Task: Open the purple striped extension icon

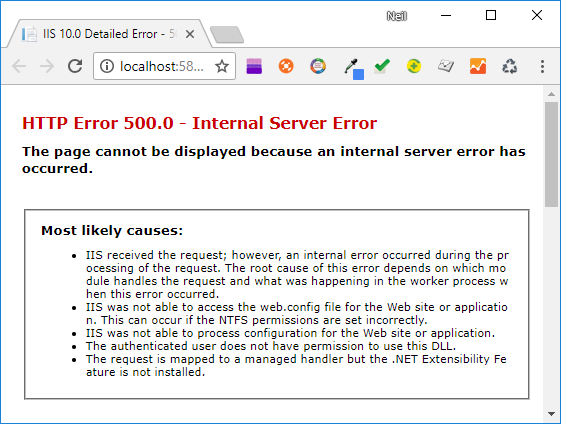Action: click(x=254, y=66)
